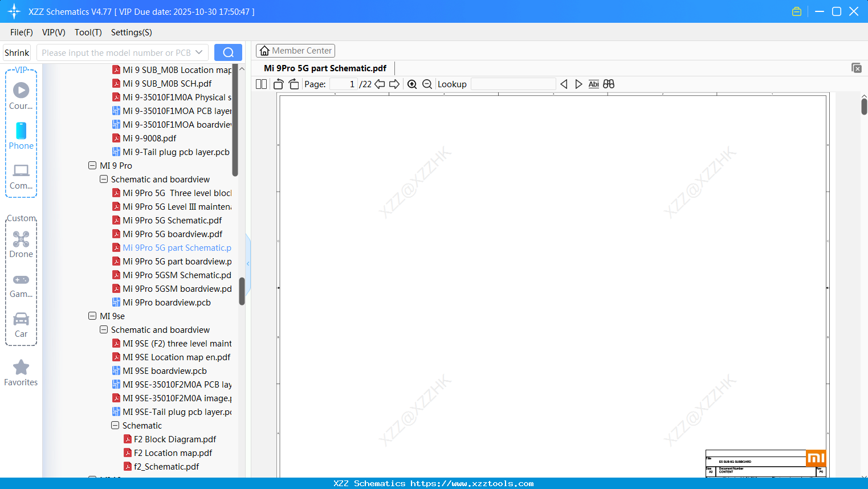The height and width of the screenshot is (489, 868).
Task: Click the Lookup text field
Action: coord(513,84)
